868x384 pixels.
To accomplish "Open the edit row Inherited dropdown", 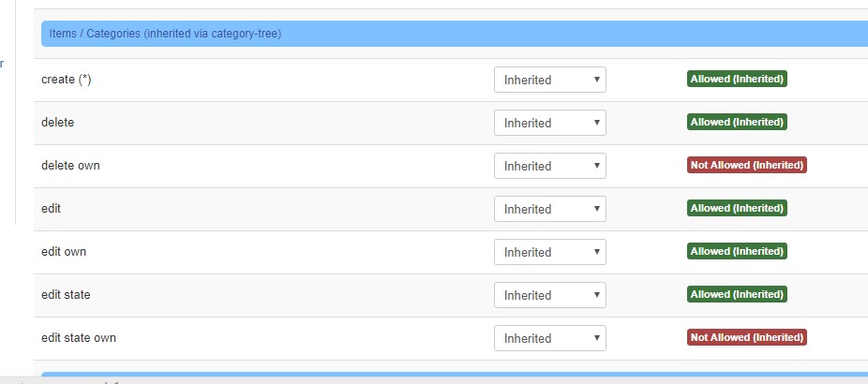I will pos(549,209).
